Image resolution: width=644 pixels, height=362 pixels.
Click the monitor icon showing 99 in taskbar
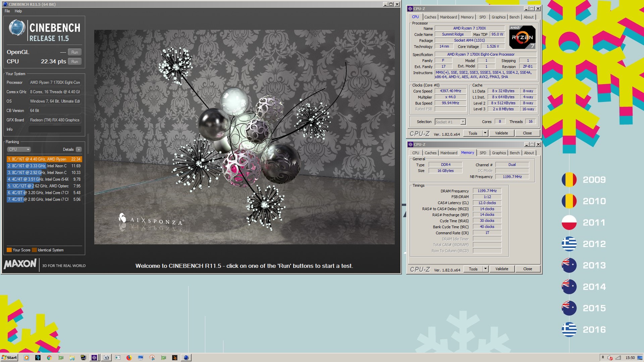pos(83,358)
